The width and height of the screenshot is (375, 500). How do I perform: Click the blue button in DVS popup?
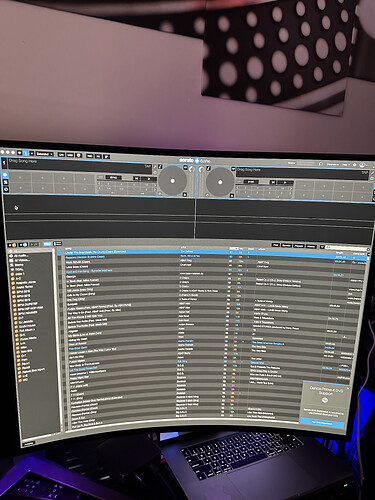pyautogui.click(x=322, y=423)
